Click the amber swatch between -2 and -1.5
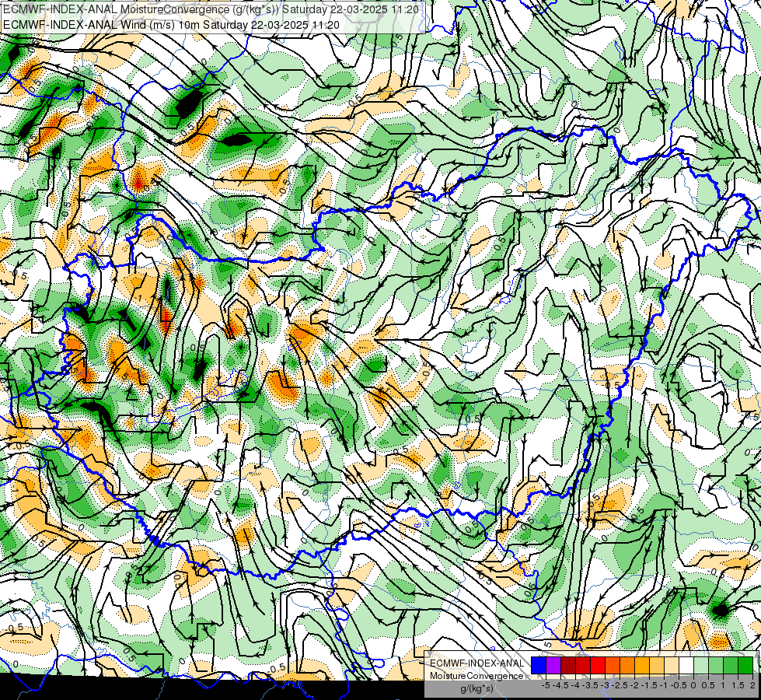Screen dimensions: 761x700 [642, 665]
